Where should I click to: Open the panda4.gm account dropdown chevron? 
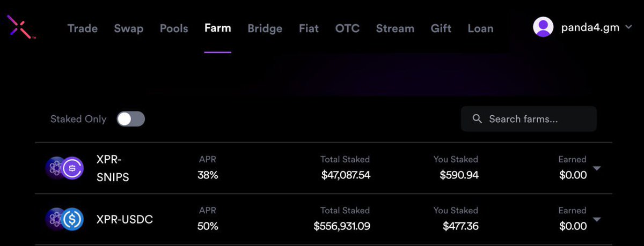pos(629,26)
